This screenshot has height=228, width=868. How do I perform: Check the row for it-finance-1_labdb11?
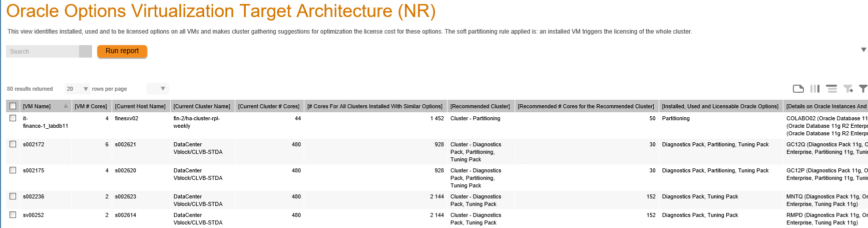point(13,118)
